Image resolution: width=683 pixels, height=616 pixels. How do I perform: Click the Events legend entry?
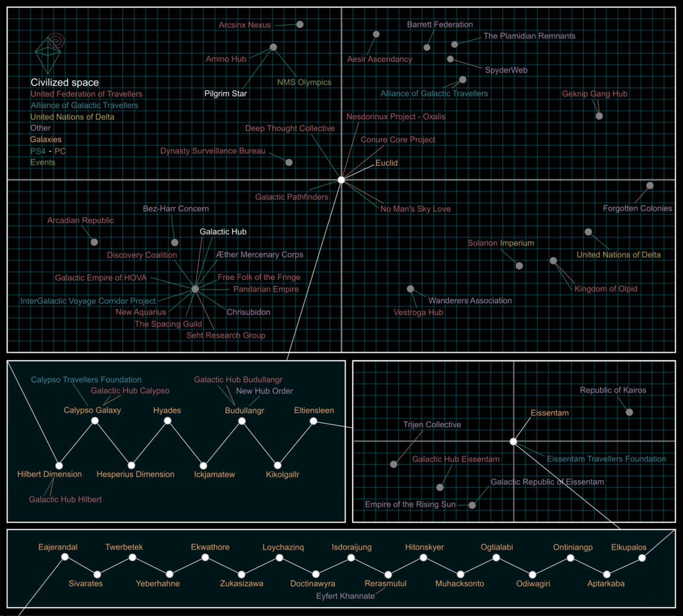click(x=43, y=162)
